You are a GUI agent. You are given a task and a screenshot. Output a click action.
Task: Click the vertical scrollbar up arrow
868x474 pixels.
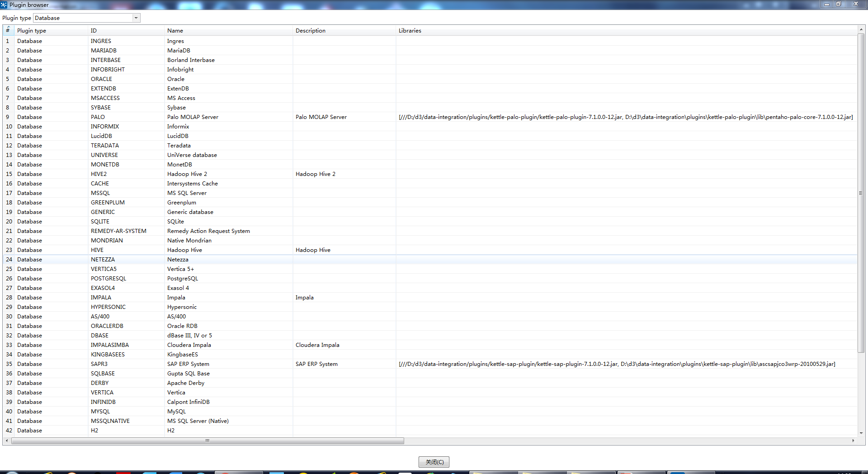(x=861, y=29)
